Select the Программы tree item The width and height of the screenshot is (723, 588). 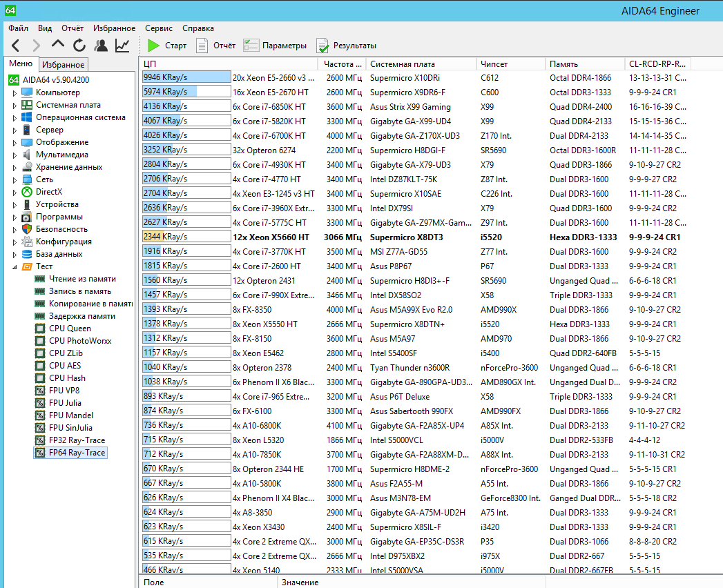coord(59,217)
